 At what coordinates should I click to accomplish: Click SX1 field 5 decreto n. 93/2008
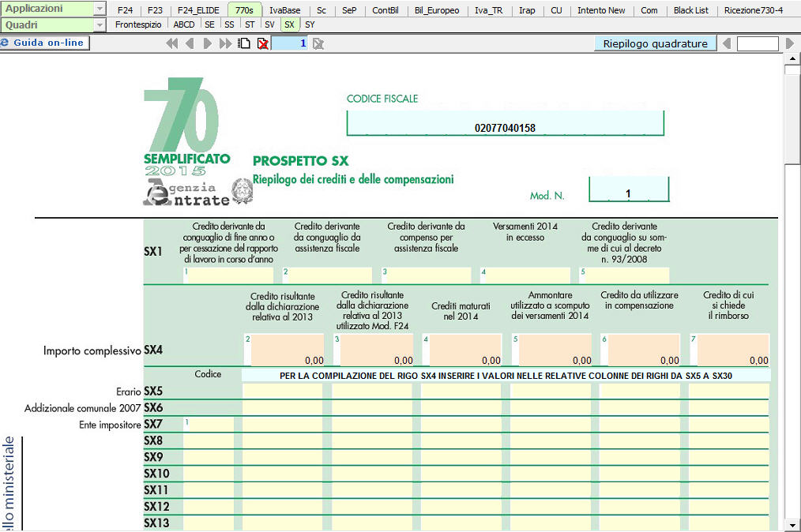click(624, 275)
